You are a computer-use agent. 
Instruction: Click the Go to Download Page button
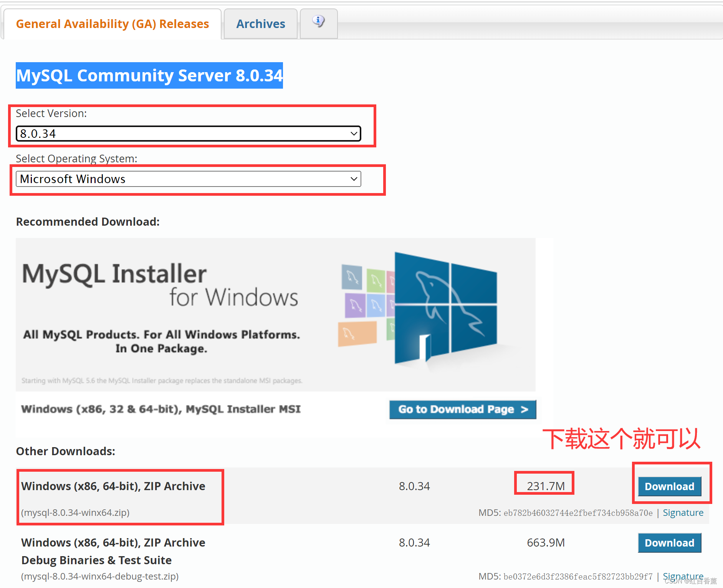point(463,410)
